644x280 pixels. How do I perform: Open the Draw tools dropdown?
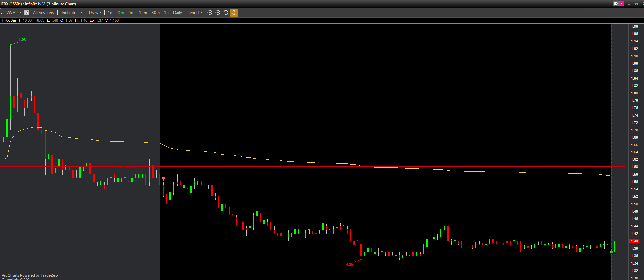[x=95, y=13]
